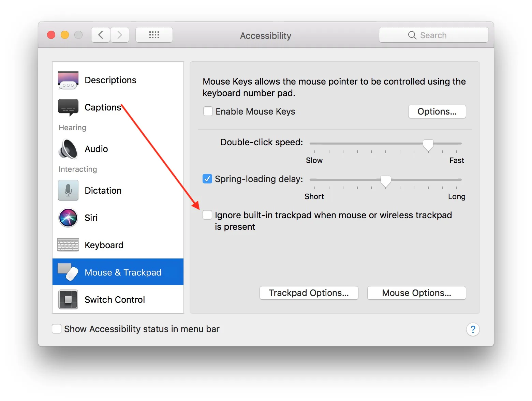The height and width of the screenshot is (401, 532).
Task: Open help with the question mark button
Action: (473, 329)
